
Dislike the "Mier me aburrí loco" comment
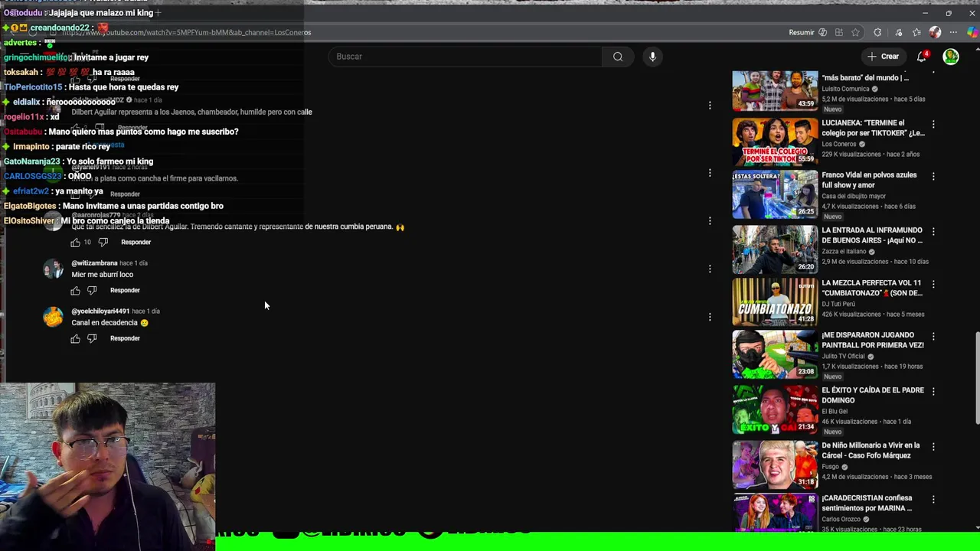[92, 290]
